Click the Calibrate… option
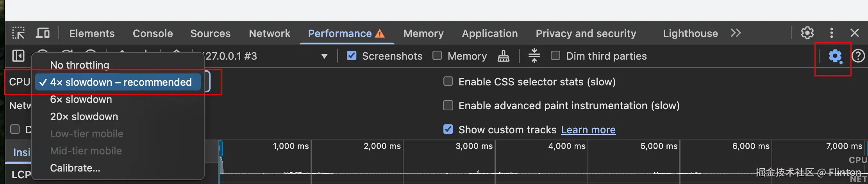The width and height of the screenshot is (868, 184). click(x=75, y=168)
